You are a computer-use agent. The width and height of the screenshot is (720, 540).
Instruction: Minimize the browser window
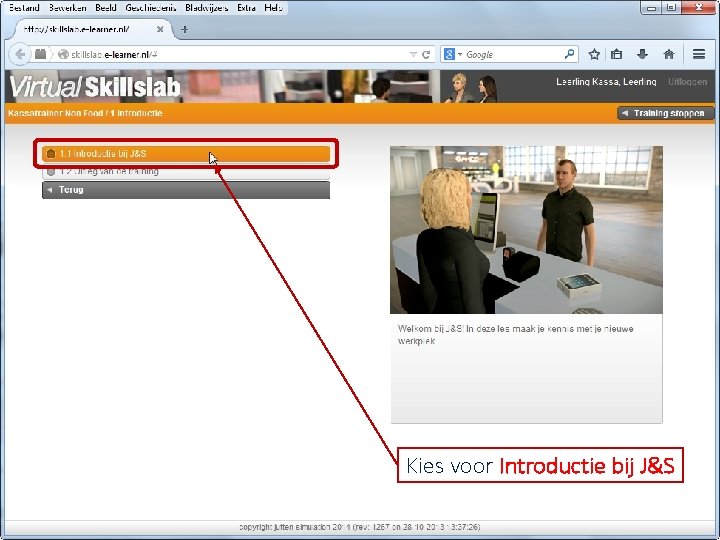click(x=651, y=7)
